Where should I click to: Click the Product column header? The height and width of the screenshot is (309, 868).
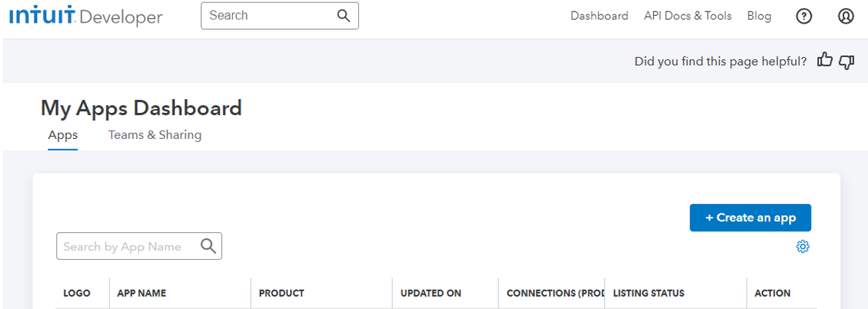click(281, 293)
